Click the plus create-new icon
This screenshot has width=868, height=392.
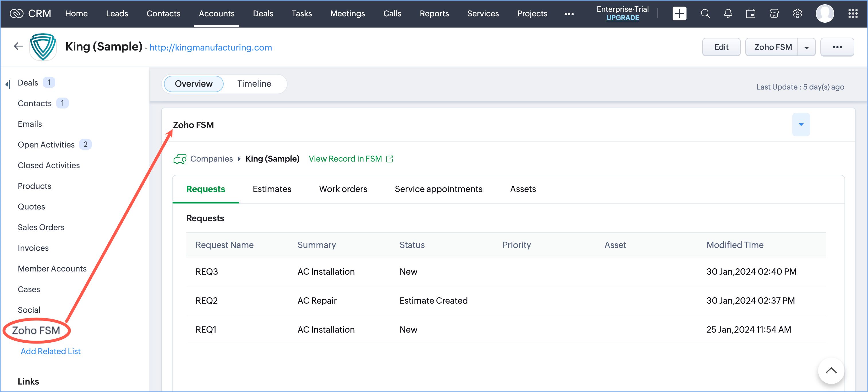[679, 13]
